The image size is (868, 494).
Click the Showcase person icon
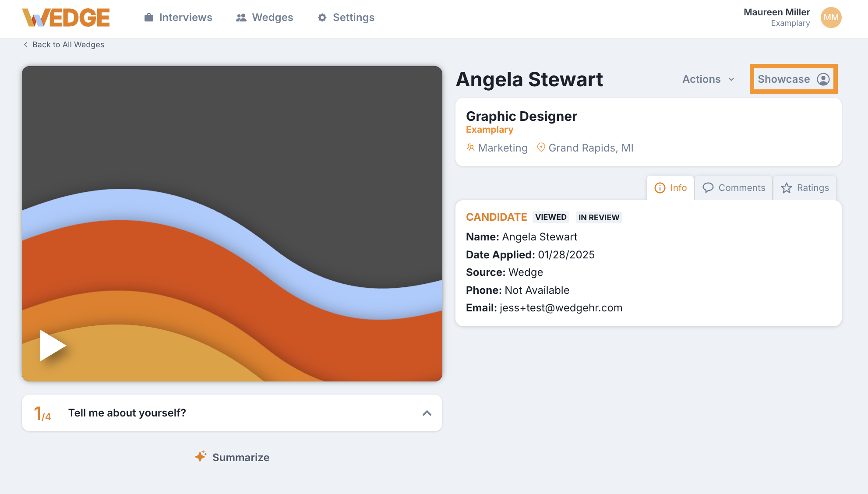coord(823,79)
